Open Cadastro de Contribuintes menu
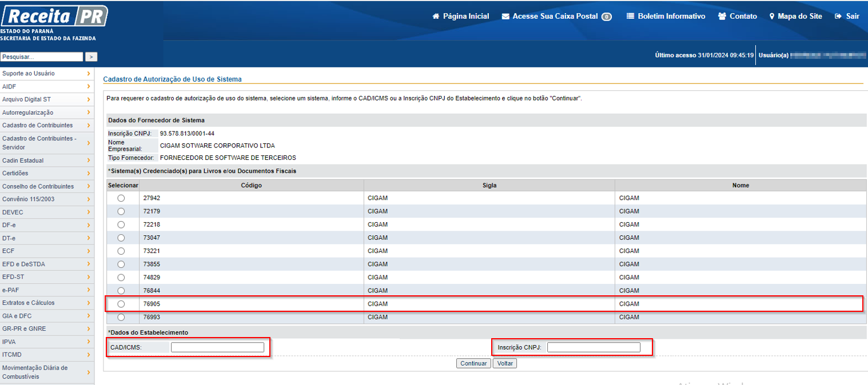Screen dimensions: 868x385 click(47, 126)
